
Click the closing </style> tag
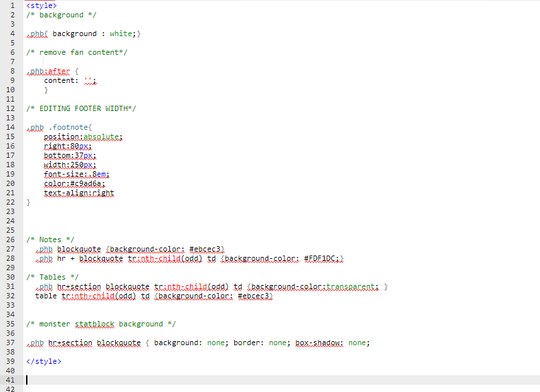point(43,361)
